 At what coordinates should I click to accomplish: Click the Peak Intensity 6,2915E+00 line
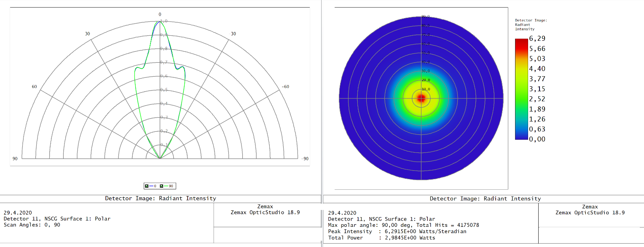(397, 231)
